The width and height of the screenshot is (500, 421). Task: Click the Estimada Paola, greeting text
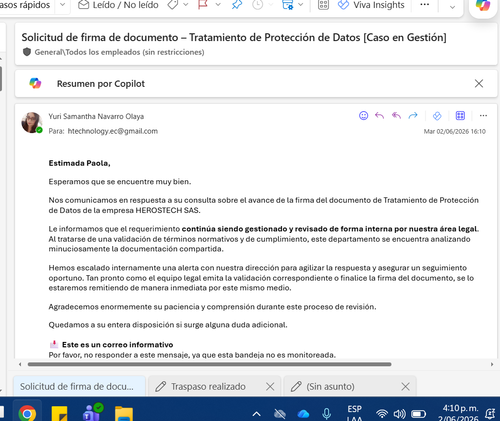(x=79, y=163)
